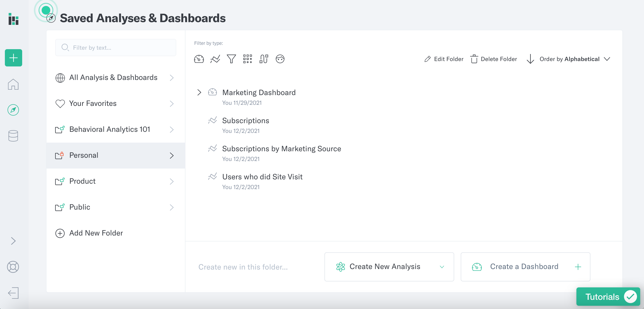Open the Public folder
The image size is (644, 309).
point(116,207)
